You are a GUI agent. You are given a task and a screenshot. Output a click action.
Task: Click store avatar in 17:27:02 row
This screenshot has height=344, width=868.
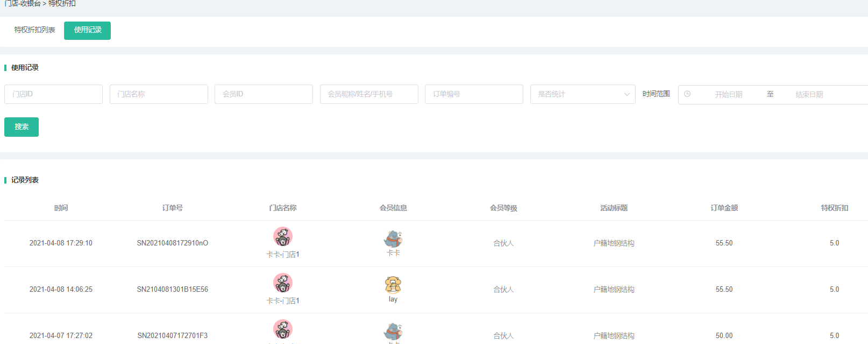coord(283,329)
